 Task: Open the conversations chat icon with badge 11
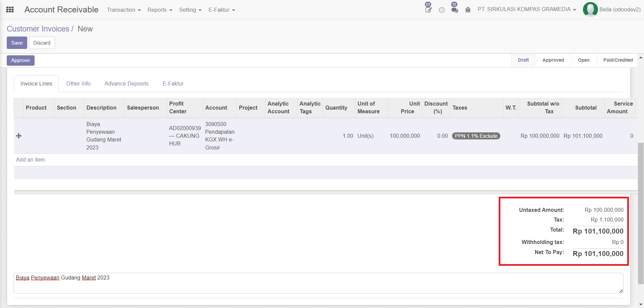pos(455,10)
